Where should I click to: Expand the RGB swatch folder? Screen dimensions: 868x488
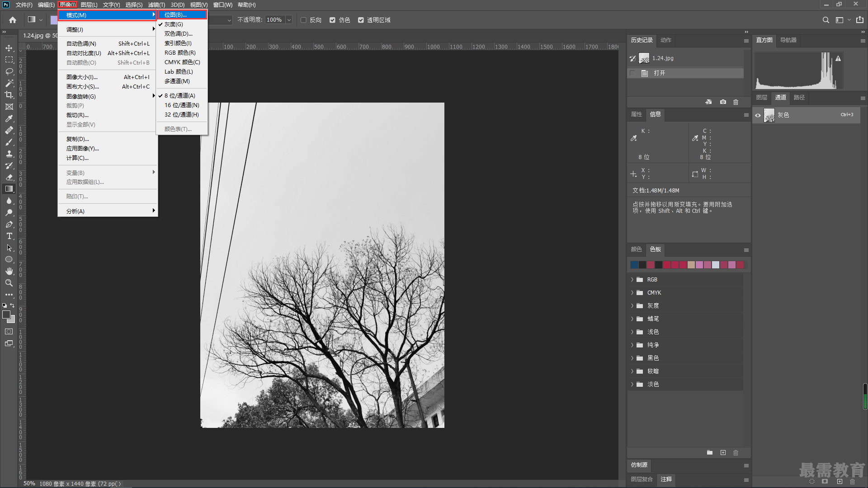click(x=632, y=280)
